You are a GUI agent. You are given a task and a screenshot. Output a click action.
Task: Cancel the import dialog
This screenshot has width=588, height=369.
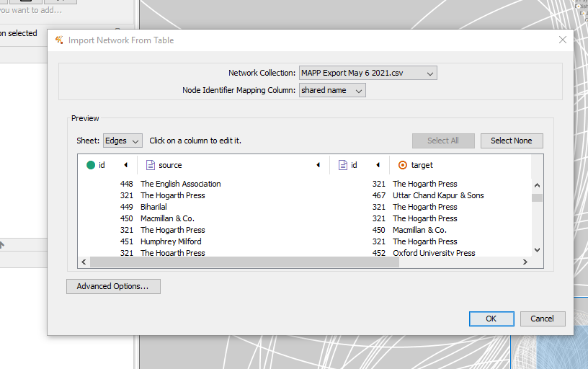(543, 319)
